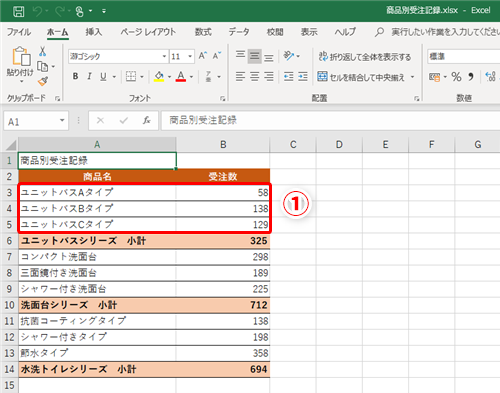The height and width of the screenshot is (393, 500).
Task: Click the increase decimal icon
Action: 491,77
